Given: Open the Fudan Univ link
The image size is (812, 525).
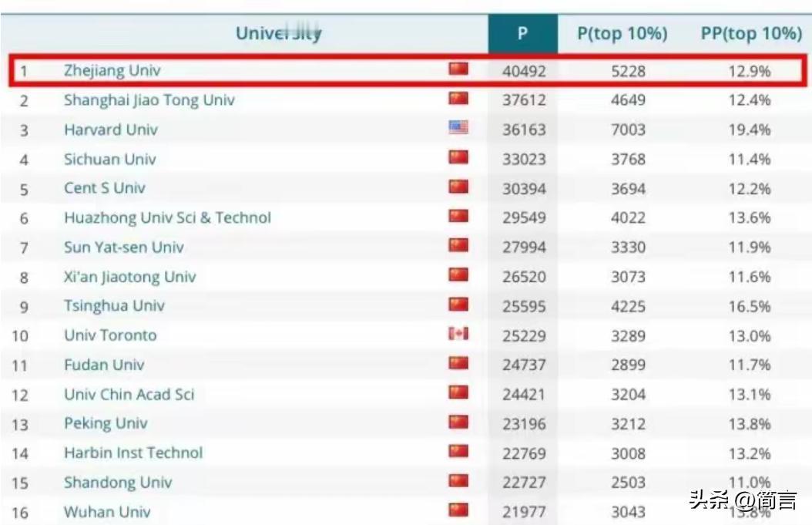Looking at the screenshot, I should click(x=104, y=365).
